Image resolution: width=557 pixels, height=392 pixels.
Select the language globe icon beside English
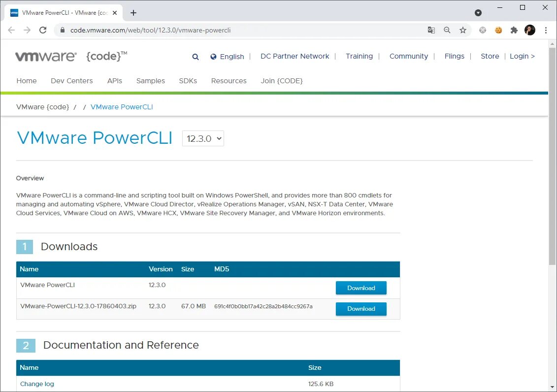click(x=213, y=57)
